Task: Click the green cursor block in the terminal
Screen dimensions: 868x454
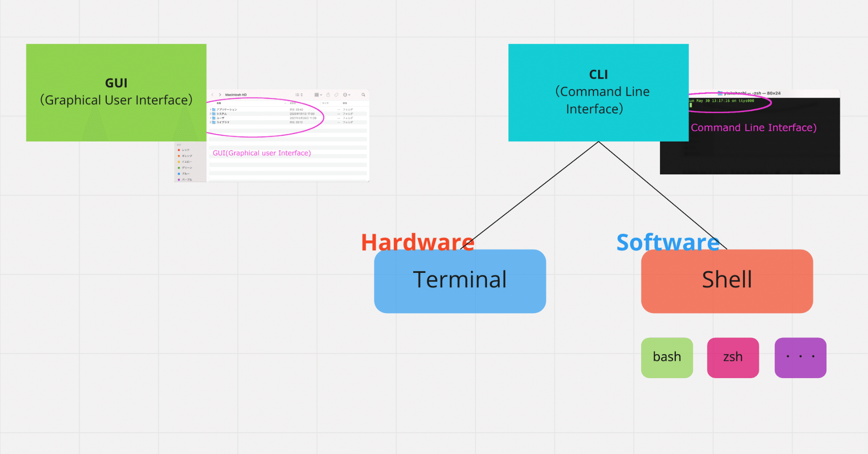Action: click(691, 105)
